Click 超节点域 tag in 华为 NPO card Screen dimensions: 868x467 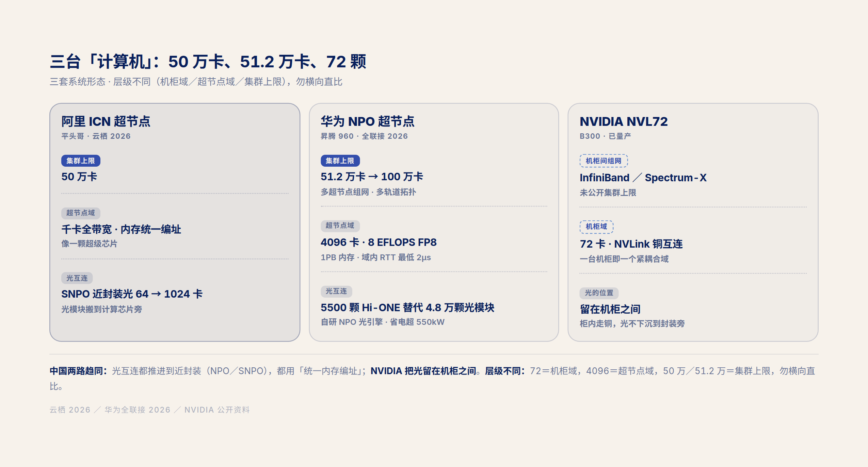(340, 226)
